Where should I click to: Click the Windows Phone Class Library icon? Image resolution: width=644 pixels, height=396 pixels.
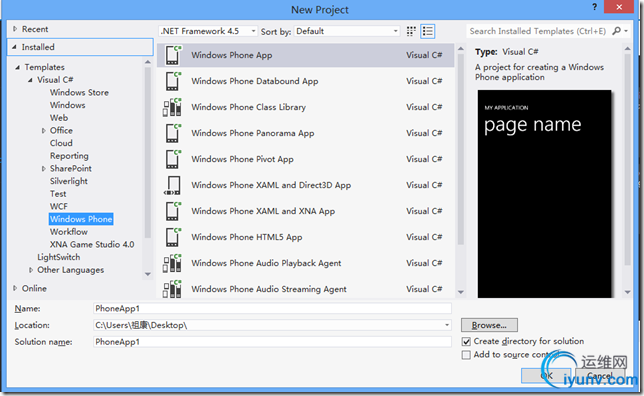[x=172, y=107]
